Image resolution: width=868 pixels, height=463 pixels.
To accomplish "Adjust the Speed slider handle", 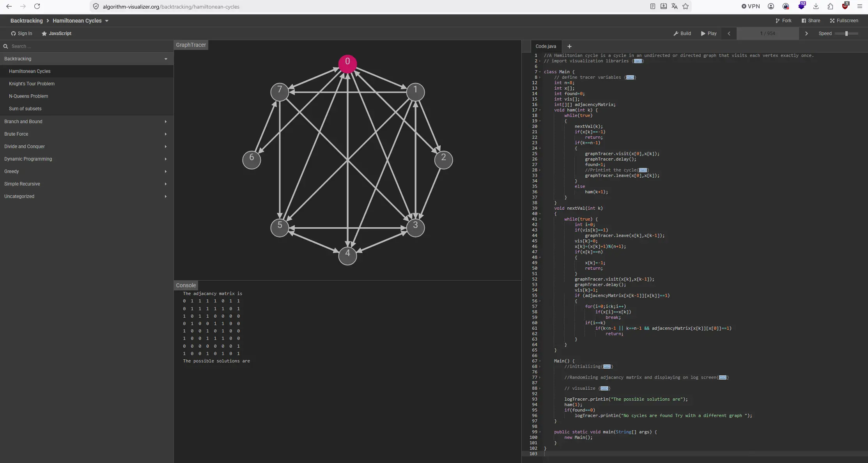I will click(847, 34).
